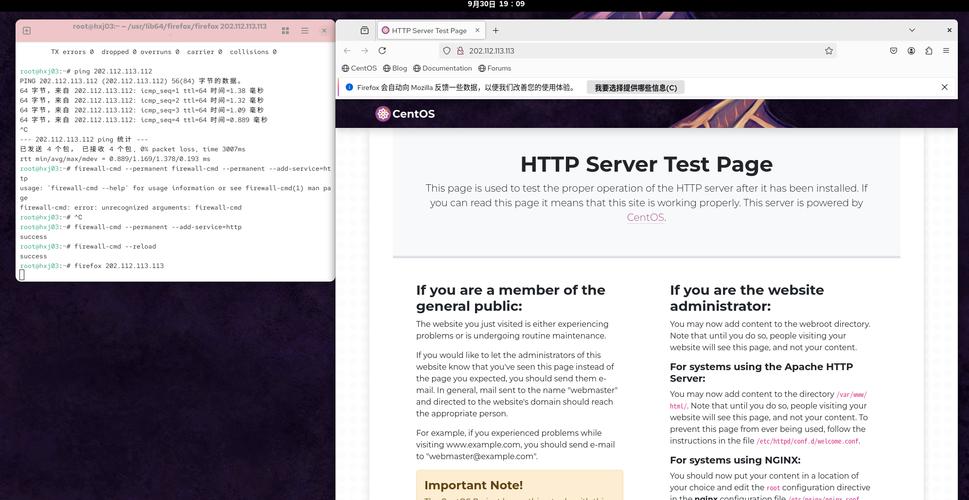Image resolution: width=969 pixels, height=500 pixels.
Task: Open Firefox application hamburger menu
Action: click(x=946, y=51)
